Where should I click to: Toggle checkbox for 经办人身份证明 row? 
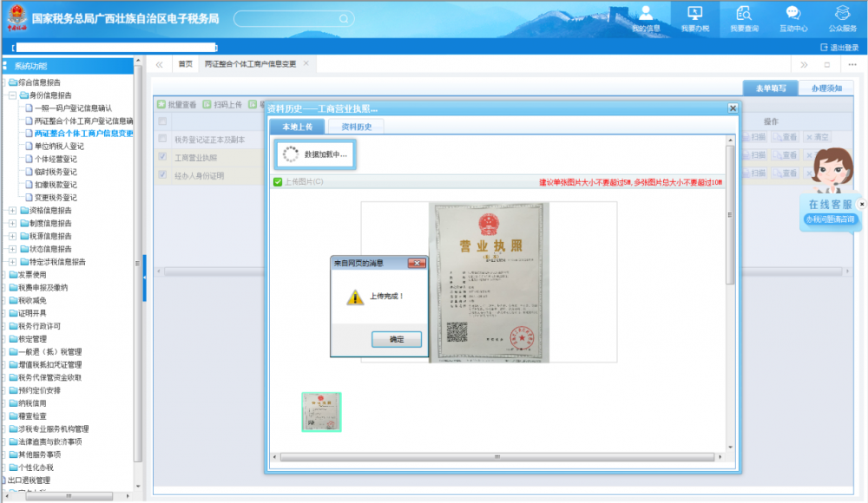pos(162,175)
